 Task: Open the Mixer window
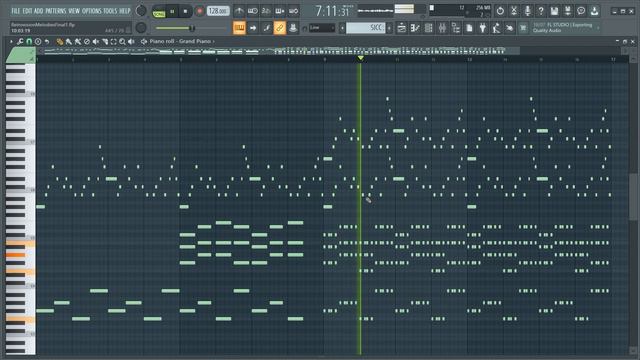point(442,28)
